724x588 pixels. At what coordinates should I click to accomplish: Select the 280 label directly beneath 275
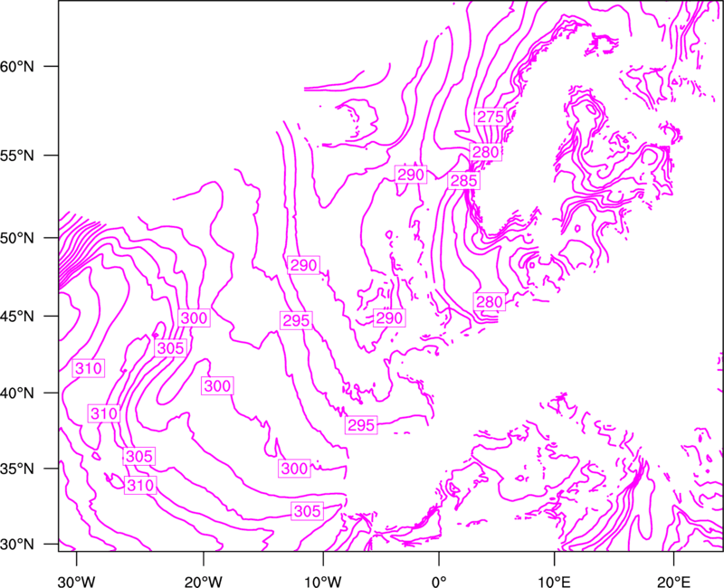point(486,152)
